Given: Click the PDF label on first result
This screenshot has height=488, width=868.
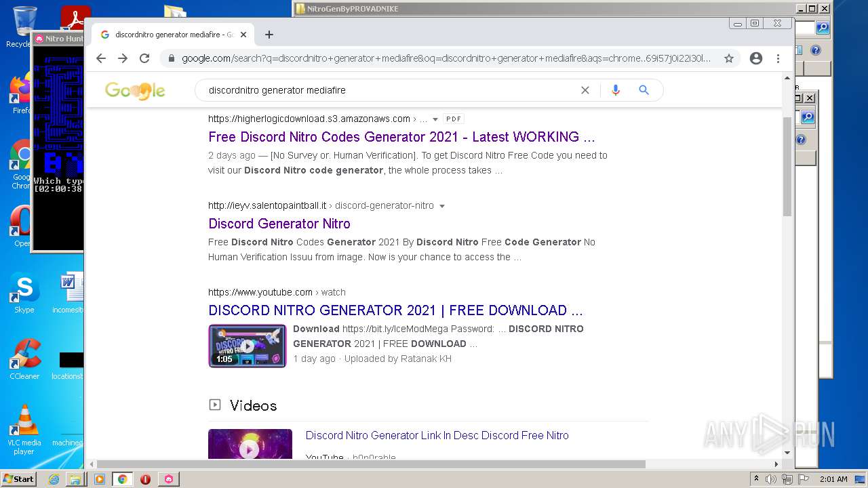Looking at the screenshot, I should point(454,119).
